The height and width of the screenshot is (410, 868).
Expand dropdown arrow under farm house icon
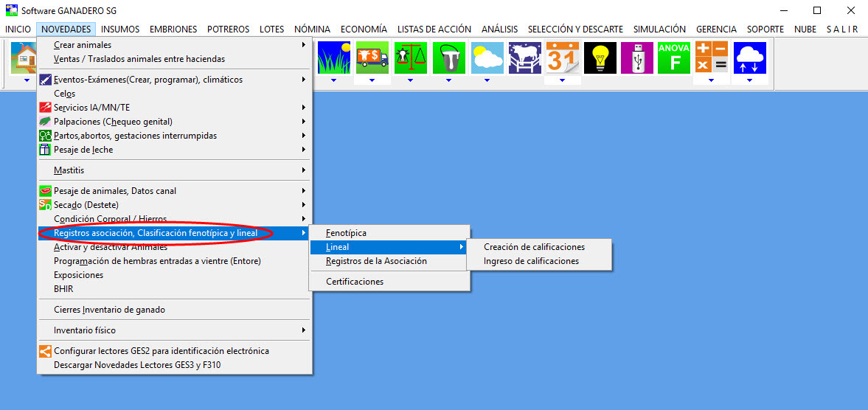click(25, 80)
